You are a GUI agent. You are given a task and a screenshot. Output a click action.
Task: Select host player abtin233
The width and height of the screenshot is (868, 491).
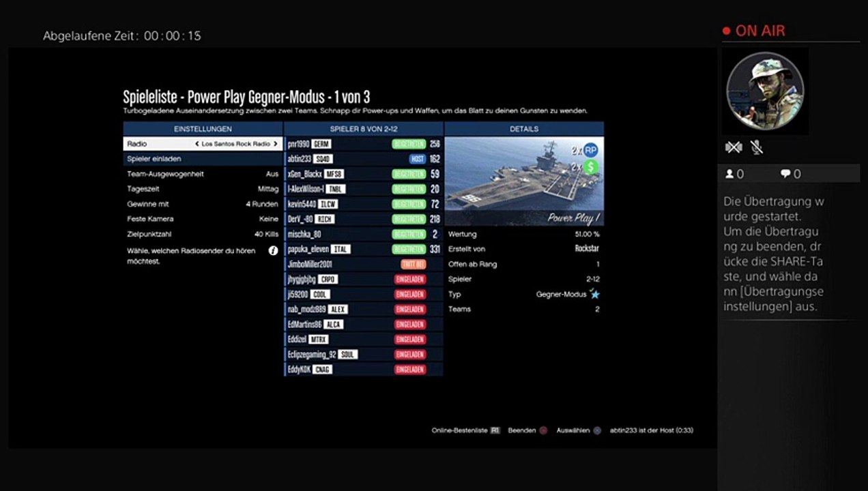click(363, 159)
